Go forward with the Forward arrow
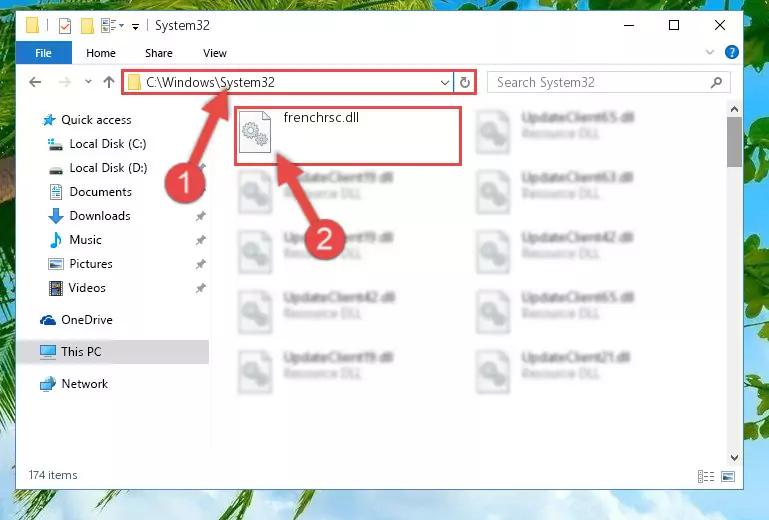The image size is (769, 520). point(64,82)
